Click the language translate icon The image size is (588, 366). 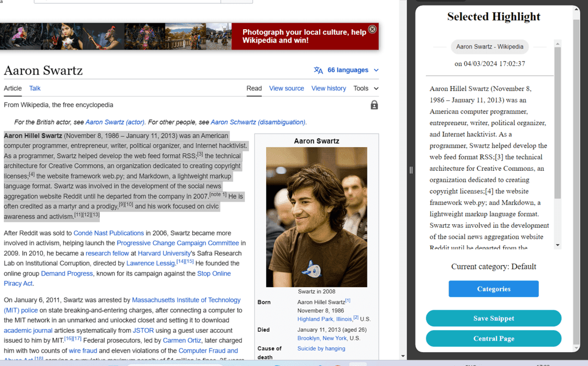tap(319, 70)
